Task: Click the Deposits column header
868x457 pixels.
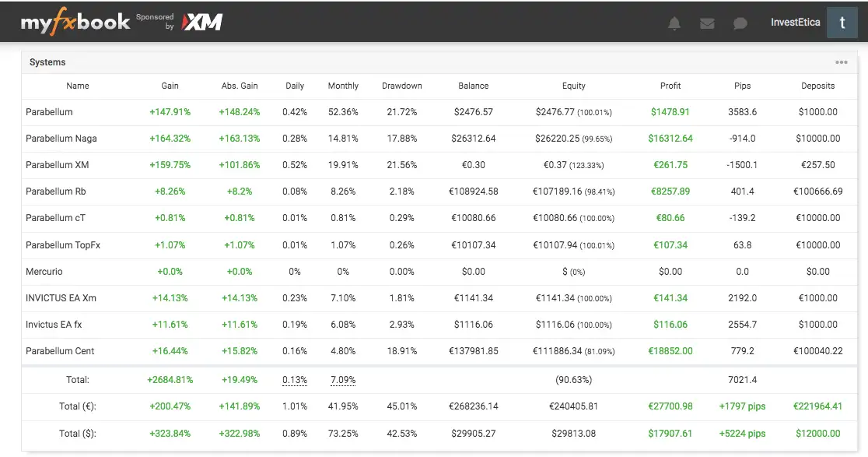Action: pos(817,86)
